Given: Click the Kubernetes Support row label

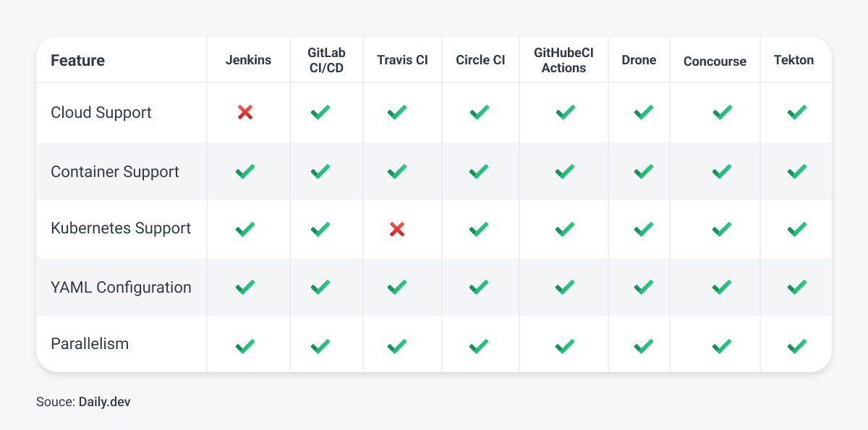Looking at the screenshot, I should [x=121, y=228].
